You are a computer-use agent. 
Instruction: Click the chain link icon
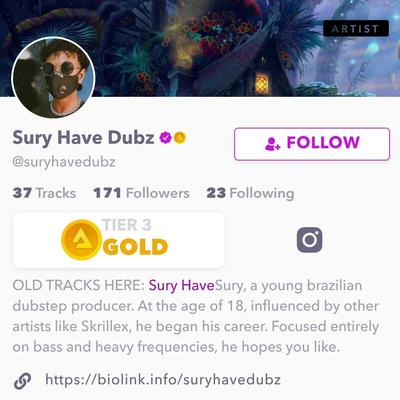(23, 381)
